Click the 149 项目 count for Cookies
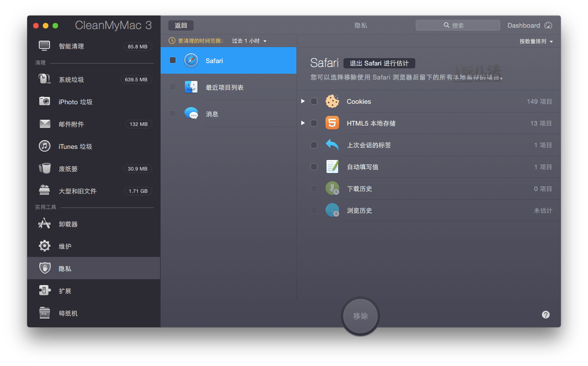Image resolution: width=588 pixels, height=366 pixels. (x=539, y=101)
